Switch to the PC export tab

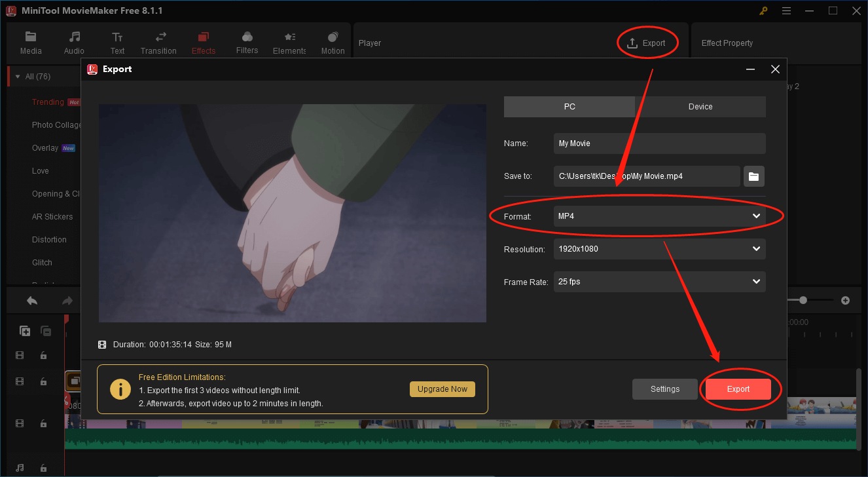point(570,107)
